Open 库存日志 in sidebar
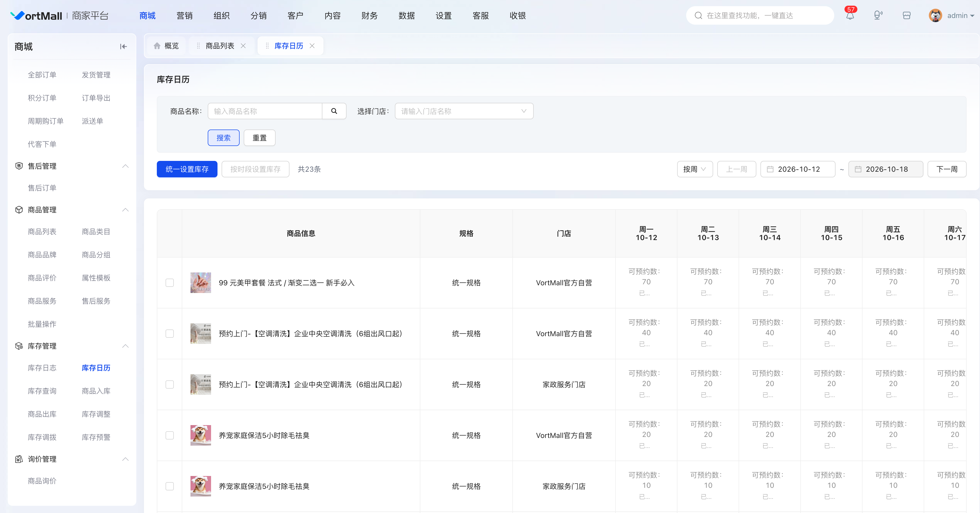 click(42, 368)
